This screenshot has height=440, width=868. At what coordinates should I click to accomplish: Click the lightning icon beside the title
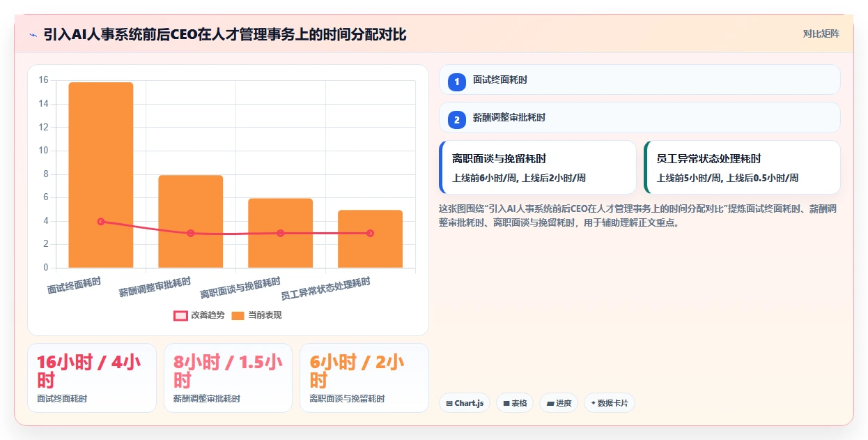(x=33, y=34)
